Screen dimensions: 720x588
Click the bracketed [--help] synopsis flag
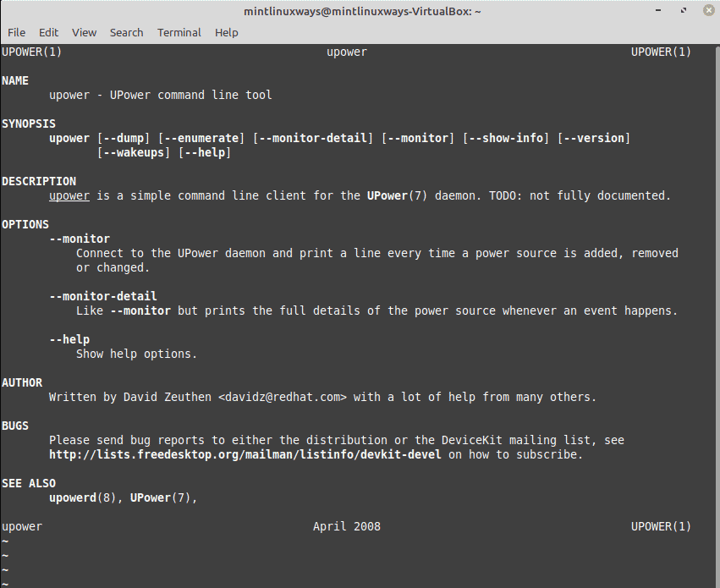pos(205,152)
